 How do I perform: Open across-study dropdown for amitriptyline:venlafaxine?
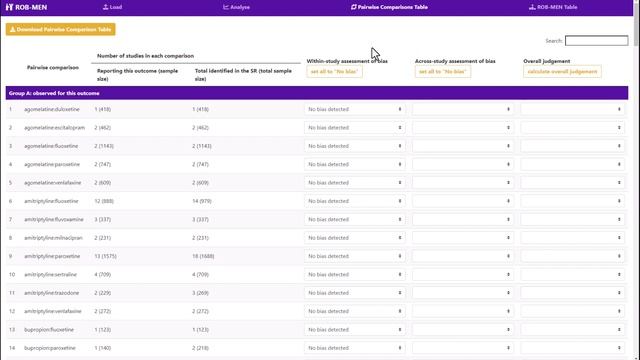tap(463, 311)
